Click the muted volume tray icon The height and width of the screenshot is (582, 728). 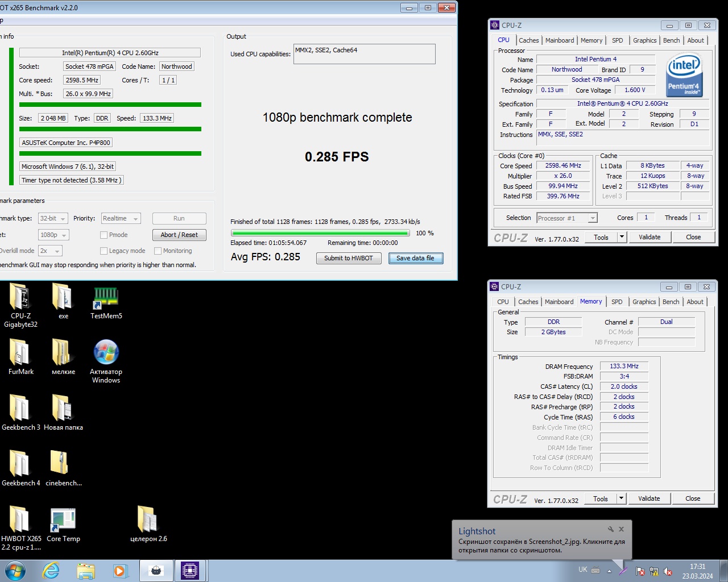668,571
